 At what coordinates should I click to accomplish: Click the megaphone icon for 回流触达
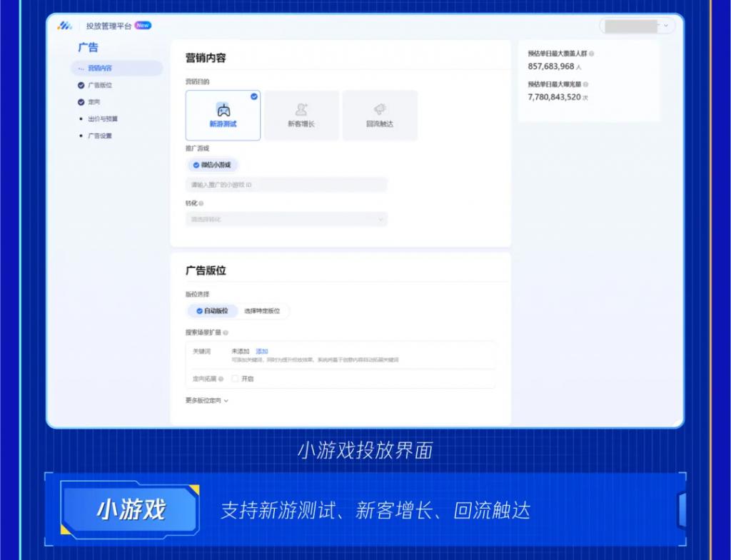[380, 110]
